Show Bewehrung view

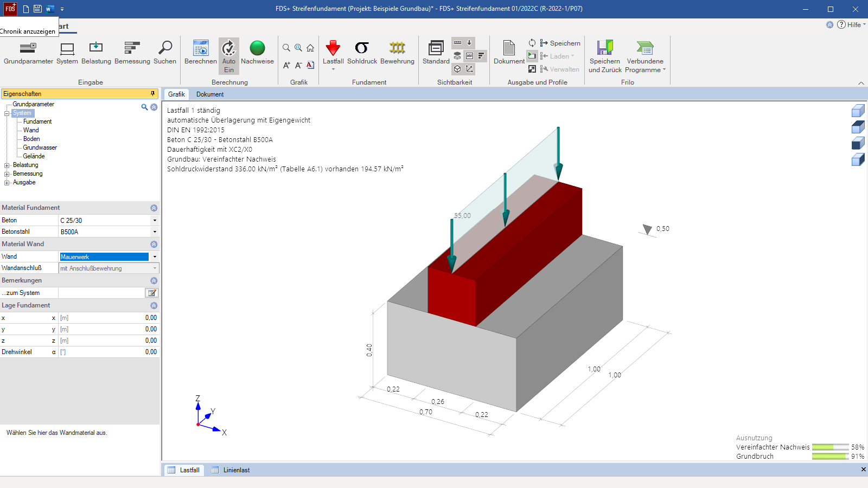click(397, 53)
